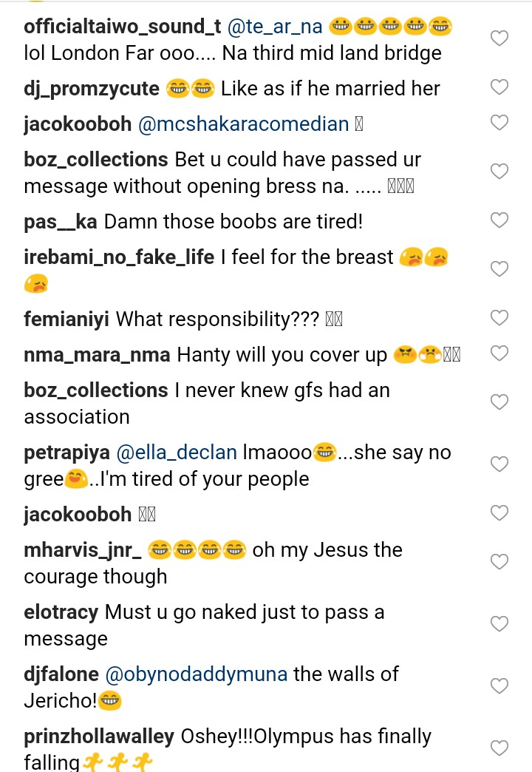532x772 pixels.
Task: View femianiyi's profile via username
Action: [x=66, y=319]
